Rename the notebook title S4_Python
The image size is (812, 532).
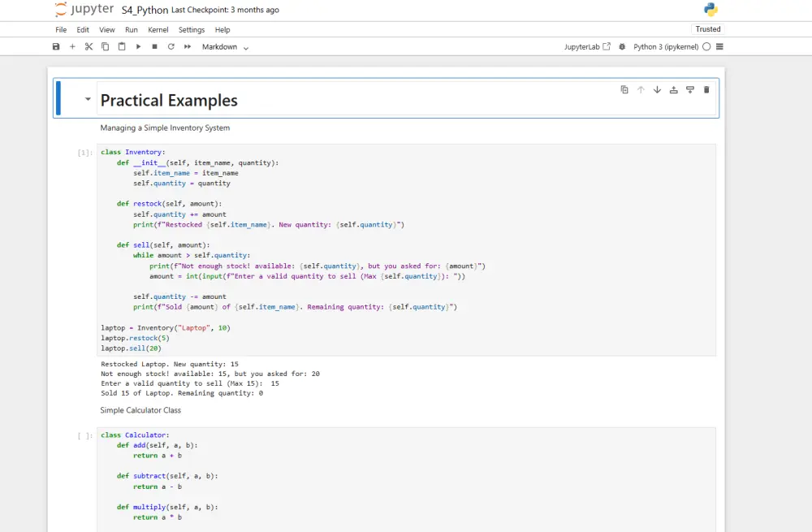click(x=145, y=10)
